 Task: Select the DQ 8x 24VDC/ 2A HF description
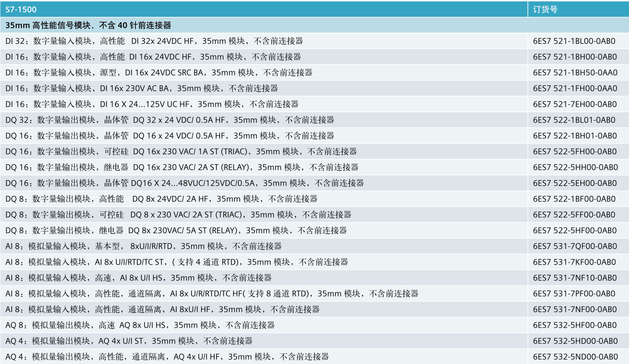point(161,199)
